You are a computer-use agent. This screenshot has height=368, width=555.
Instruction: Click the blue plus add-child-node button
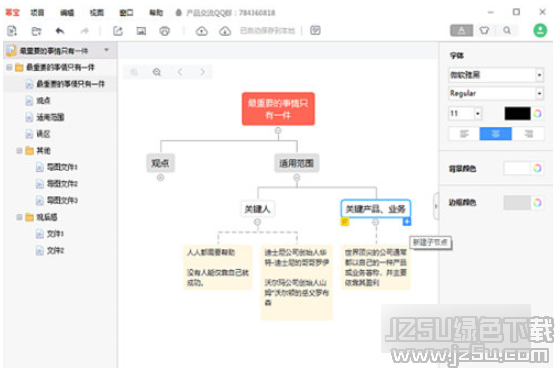[407, 222]
